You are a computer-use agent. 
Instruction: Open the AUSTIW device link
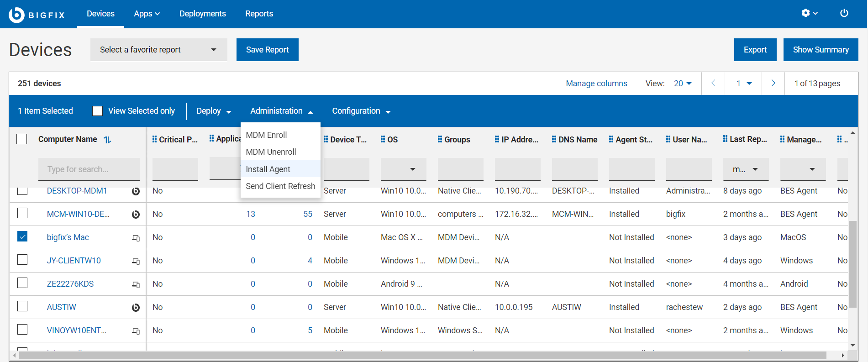(62, 307)
